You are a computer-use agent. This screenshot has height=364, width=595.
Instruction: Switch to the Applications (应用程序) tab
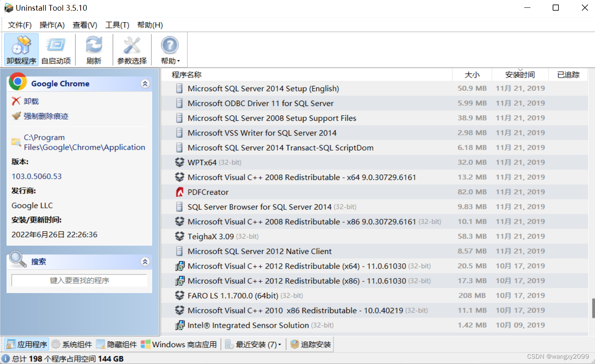pyautogui.click(x=27, y=344)
